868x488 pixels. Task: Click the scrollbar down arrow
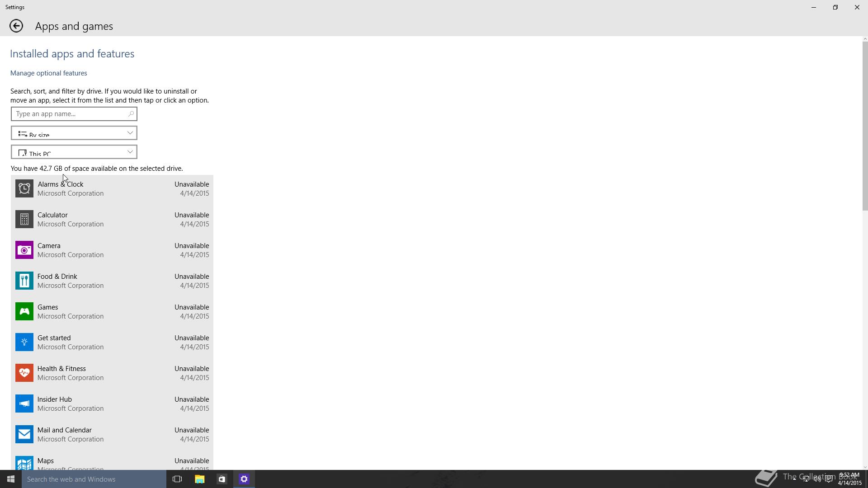(865, 467)
